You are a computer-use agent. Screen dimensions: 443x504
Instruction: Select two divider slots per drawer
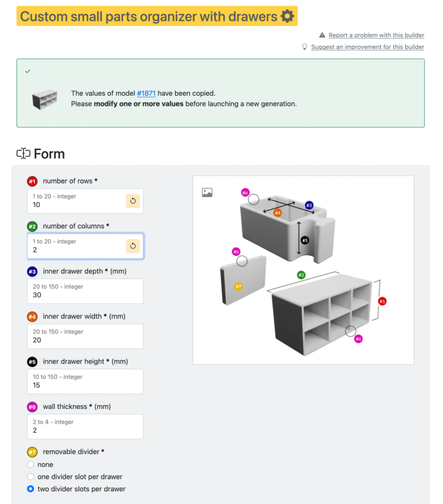(31, 489)
